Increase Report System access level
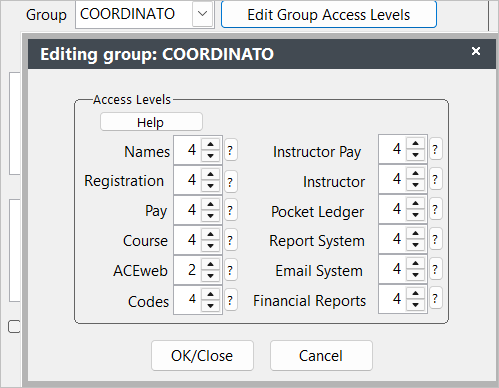 tap(415, 233)
